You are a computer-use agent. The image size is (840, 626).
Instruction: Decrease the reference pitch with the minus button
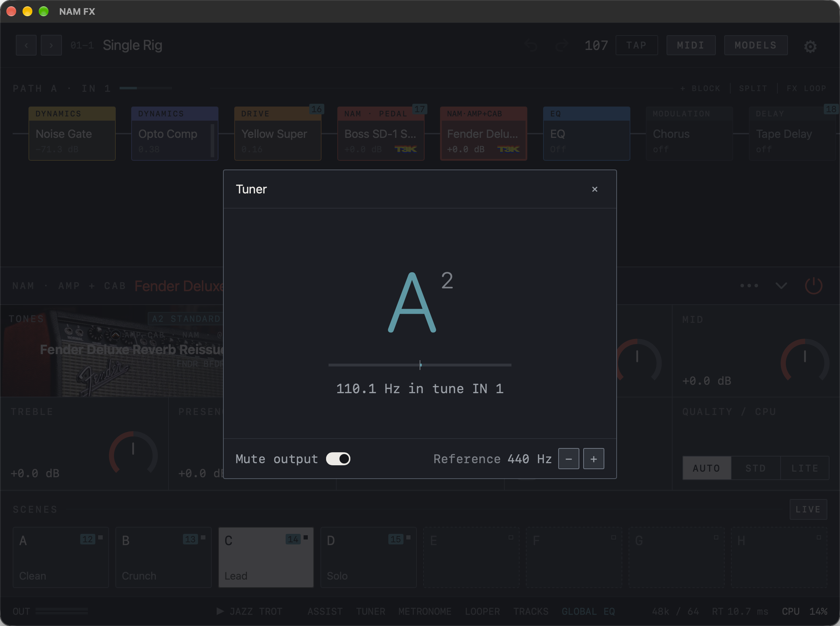pos(568,459)
